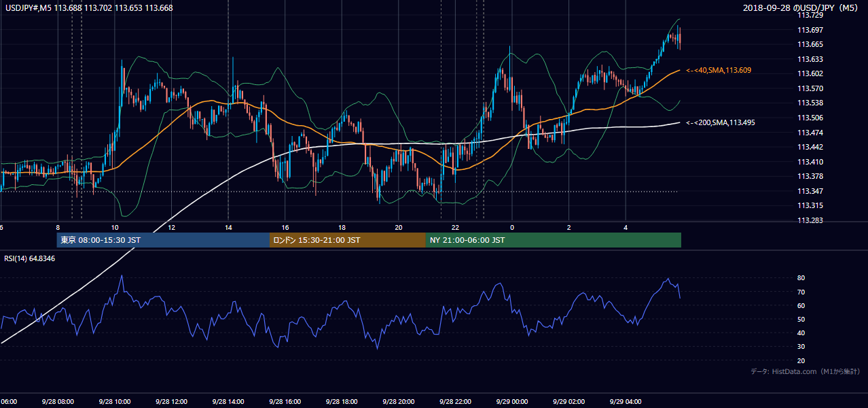Image resolution: width=868 pixels, height=408 pixels.
Task: Click the 113.506 price axis label
Action: pyautogui.click(x=811, y=118)
